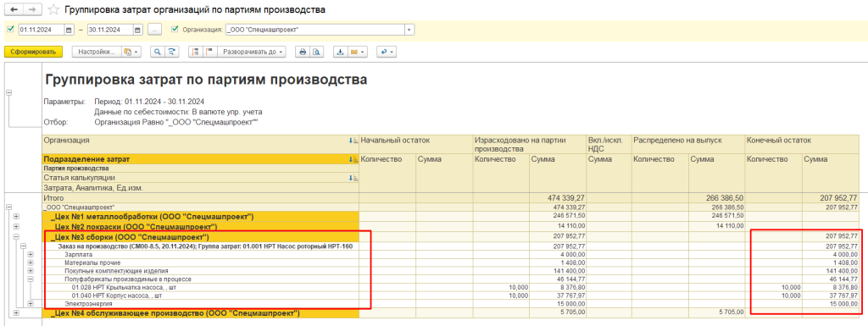Screen dimensions: 868x326
Task: Open the Организация dropdown arrow
Action: (409, 30)
